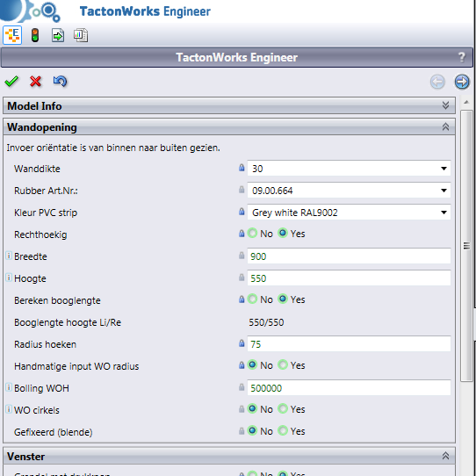This screenshot has height=476, width=476.
Task: Set Bereken booglengte to Yes
Action: (x=283, y=299)
